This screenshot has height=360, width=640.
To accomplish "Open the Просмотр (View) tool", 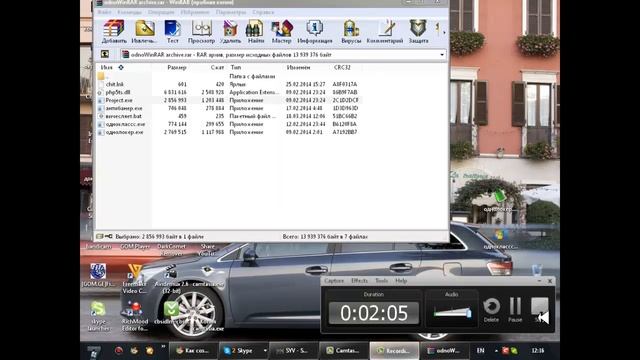I will [201, 31].
